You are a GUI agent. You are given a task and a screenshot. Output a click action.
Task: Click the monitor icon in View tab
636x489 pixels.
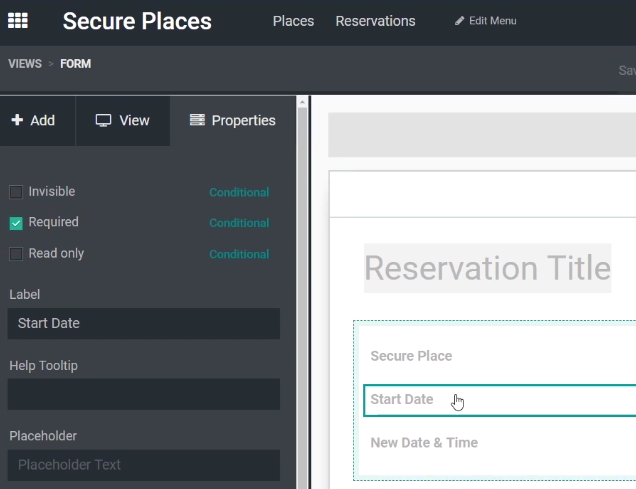pyautogui.click(x=103, y=120)
